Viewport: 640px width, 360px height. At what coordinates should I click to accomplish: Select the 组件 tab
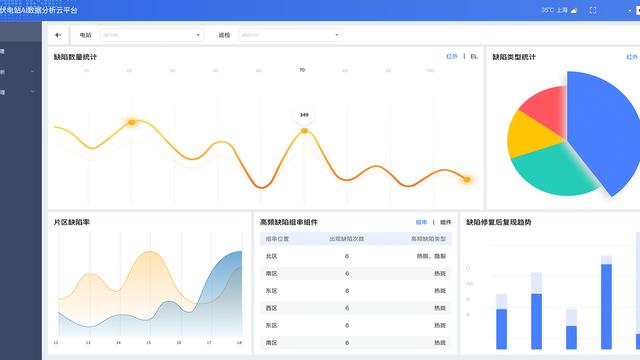pyautogui.click(x=446, y=222)
